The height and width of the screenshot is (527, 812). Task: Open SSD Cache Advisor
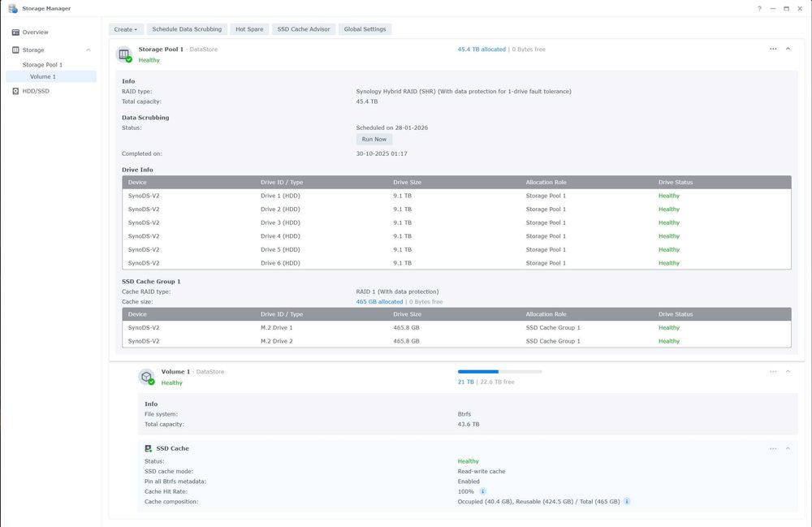304,29
